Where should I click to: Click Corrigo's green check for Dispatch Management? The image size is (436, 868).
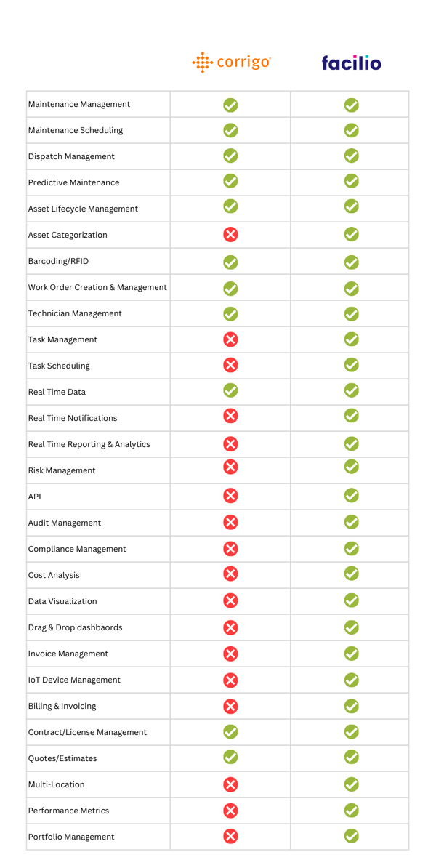tap(230, 156)
